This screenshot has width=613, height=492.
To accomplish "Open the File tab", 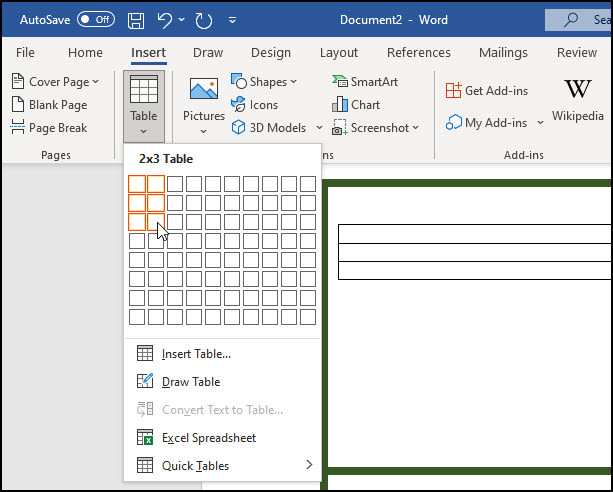I will pos(25,52).
